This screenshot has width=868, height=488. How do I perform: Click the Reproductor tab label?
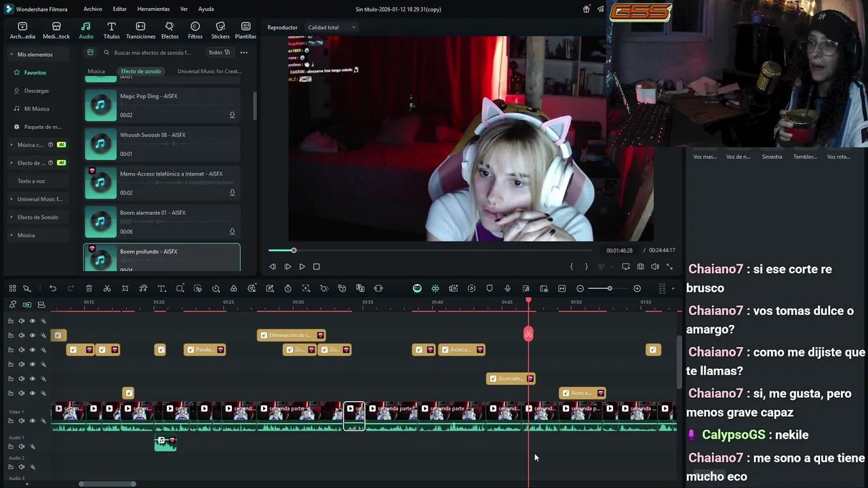pos(282,27)
